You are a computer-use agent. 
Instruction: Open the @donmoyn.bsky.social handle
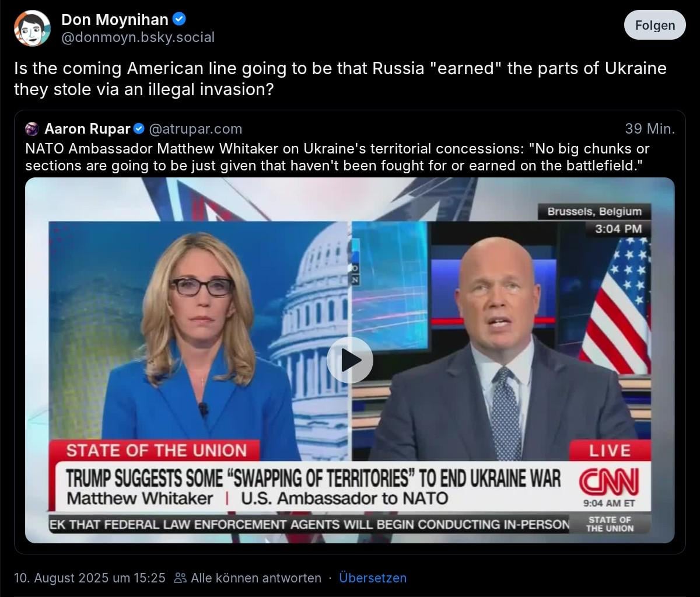tap(138, 37)
